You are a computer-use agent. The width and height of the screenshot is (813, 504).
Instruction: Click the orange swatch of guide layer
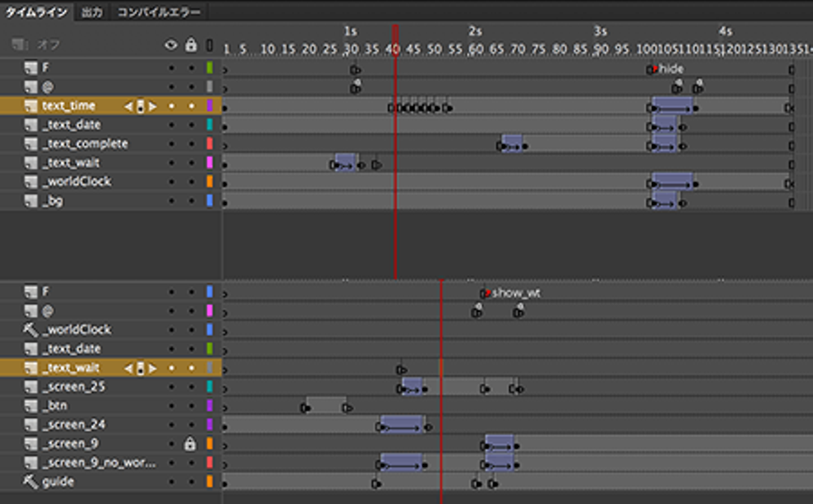coord(209,482)
